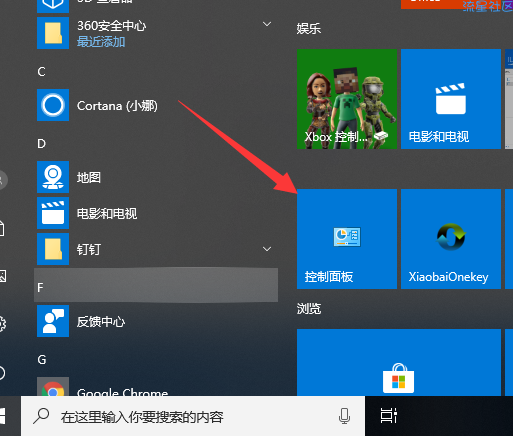Viewport: 513px width, 436px height.
Task: Open the 电影和电视 tile
Action: point(451,99)
